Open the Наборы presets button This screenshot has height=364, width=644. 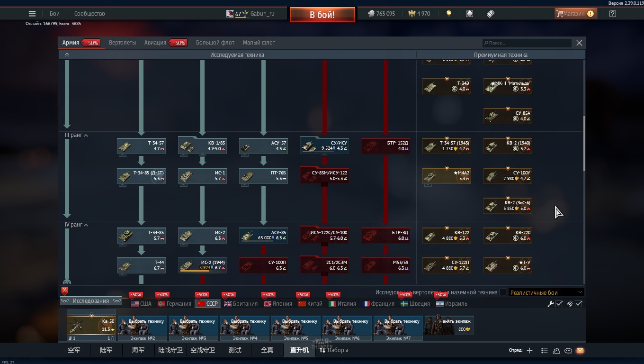[x=334, y=350]
